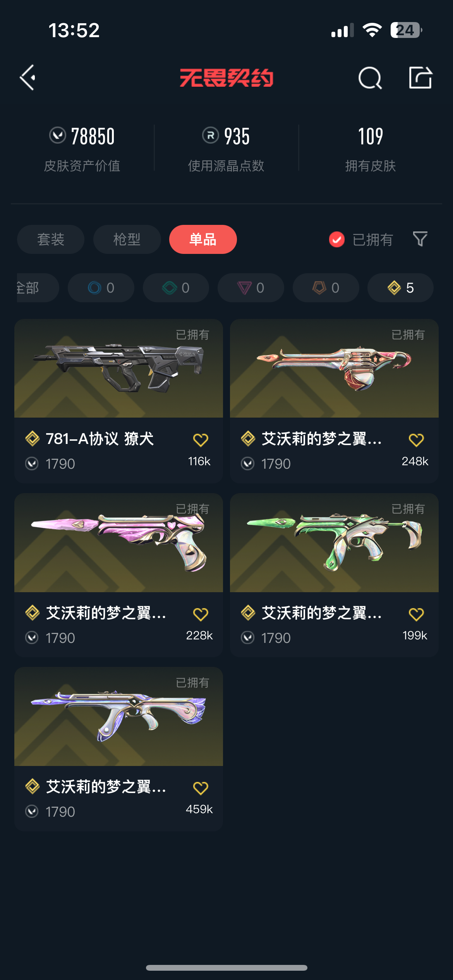Select the purple triangle tier filter
Image resolution: width=453 pixels, height=980 pixels.
(251, 288)
